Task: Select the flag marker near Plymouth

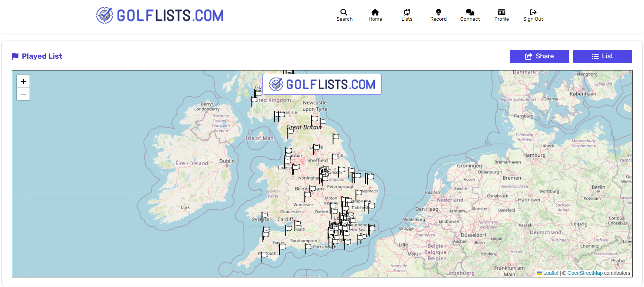Action: (263, 256)
